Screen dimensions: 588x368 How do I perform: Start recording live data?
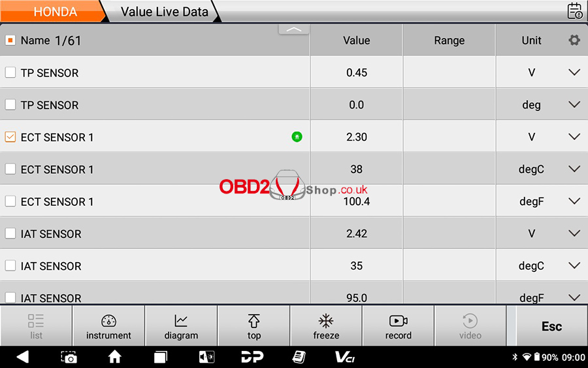pyautogui.click(x=399, y=326)
